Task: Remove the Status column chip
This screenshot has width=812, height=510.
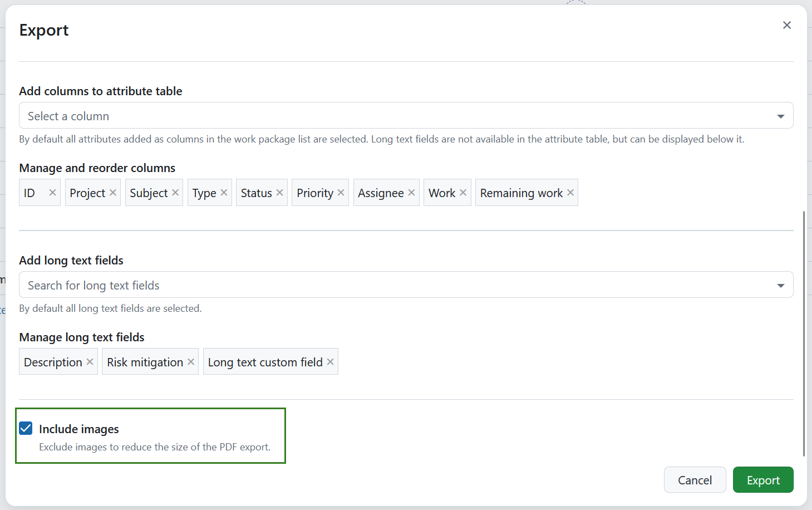Action: tap(278, 192)
